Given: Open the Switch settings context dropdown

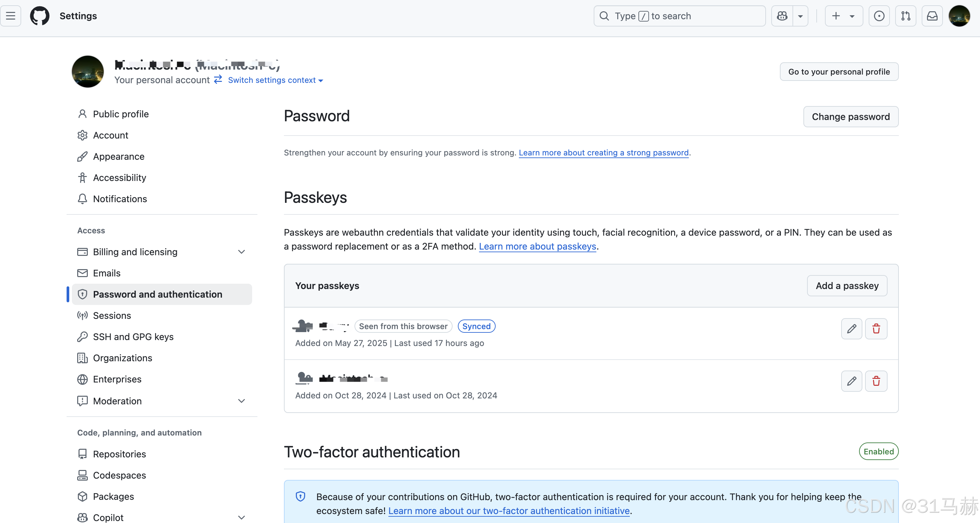Looking at the screenshot, I should (275, 80).
